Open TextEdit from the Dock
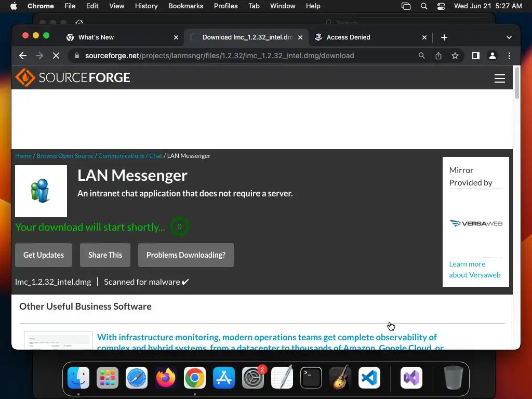The image size is (532, 399). (282, 378)
